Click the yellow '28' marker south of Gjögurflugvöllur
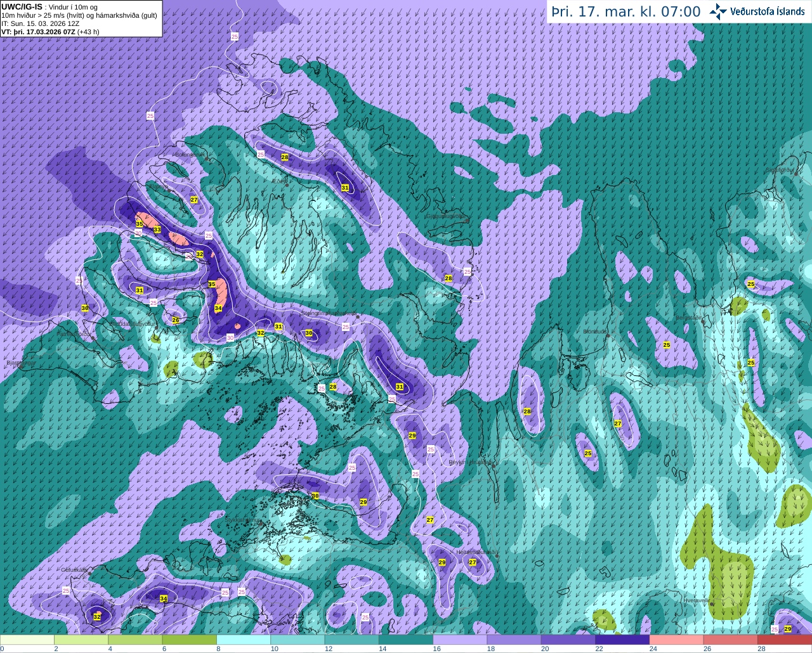 (x=449, y=278)
